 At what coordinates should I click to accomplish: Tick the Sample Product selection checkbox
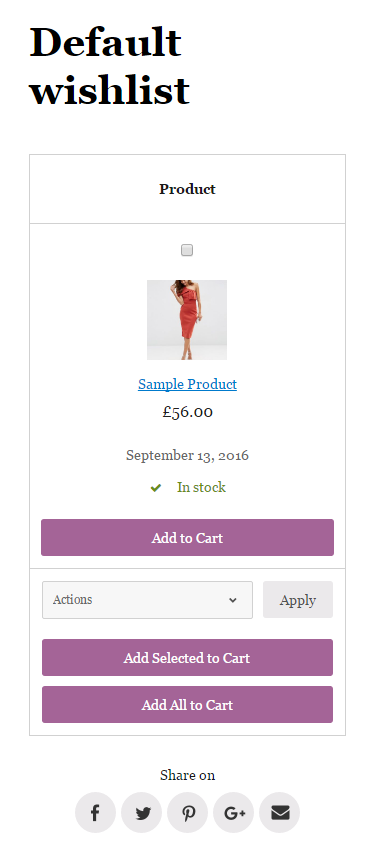tap(187, 250)
